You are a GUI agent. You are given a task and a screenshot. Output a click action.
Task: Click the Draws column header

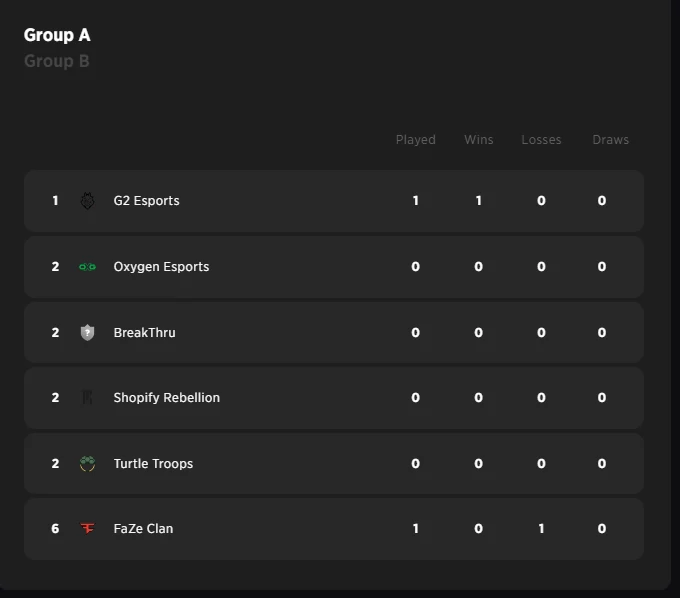point(611,140)
